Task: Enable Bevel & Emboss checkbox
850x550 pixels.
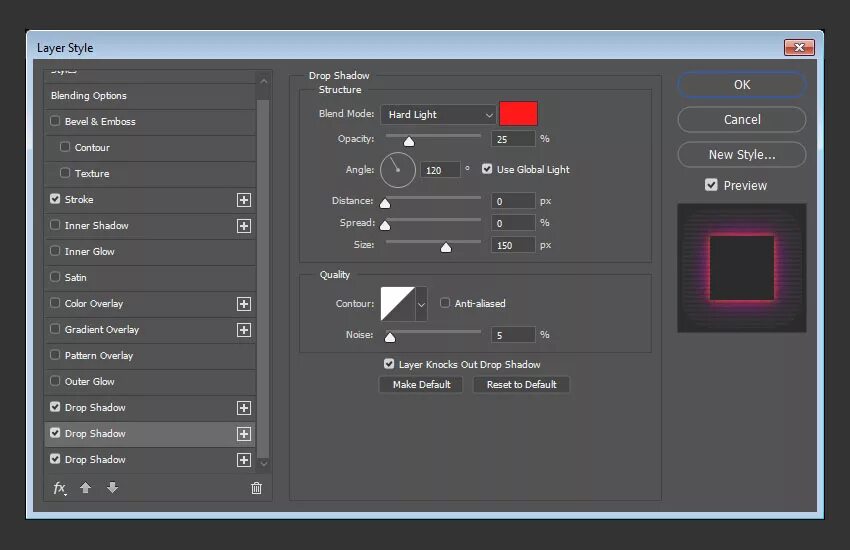Action: (x=55, y=120)
